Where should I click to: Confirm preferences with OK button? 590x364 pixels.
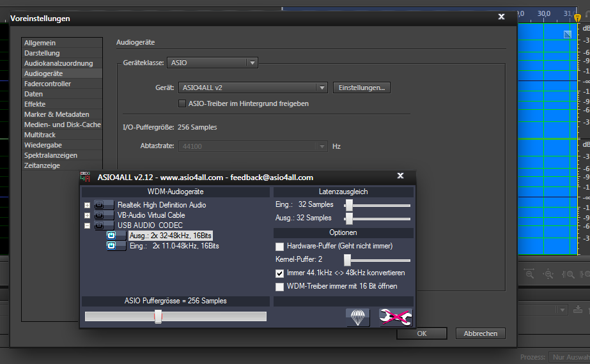click(x=422, y=333)
